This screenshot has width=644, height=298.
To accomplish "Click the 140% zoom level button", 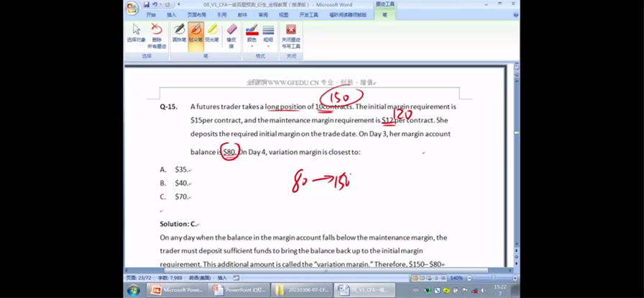I will point(456,278).
